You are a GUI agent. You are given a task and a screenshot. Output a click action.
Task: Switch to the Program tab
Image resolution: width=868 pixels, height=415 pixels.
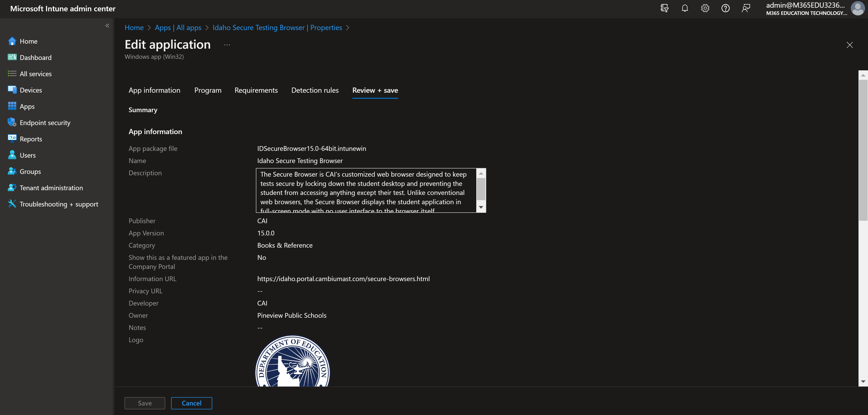[208, 90]
